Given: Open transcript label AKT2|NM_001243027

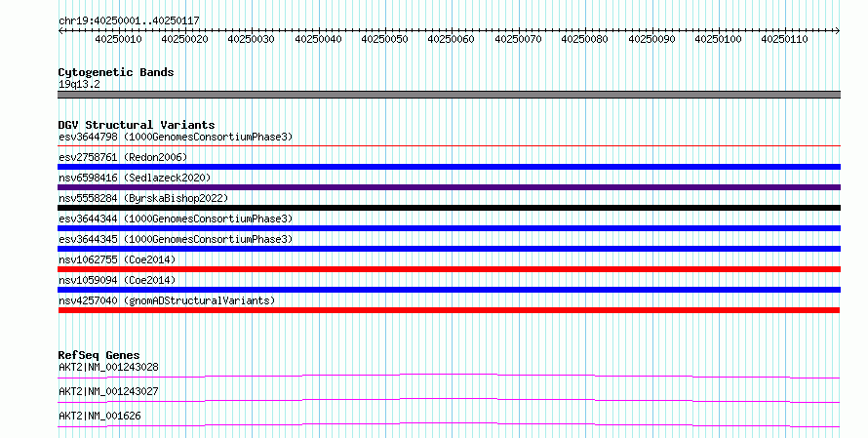Looking at the screenshot, I should click(108, 391).
